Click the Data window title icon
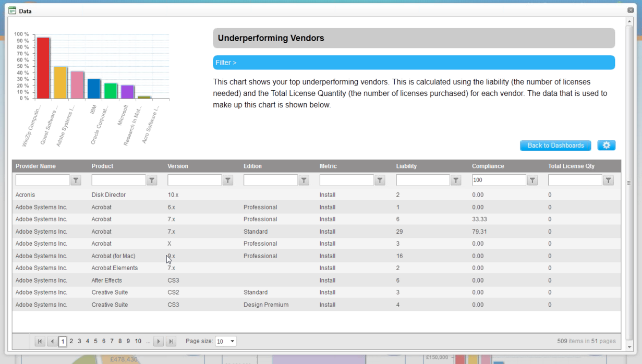The image size is (642, 364). click(x=12, y=10)
